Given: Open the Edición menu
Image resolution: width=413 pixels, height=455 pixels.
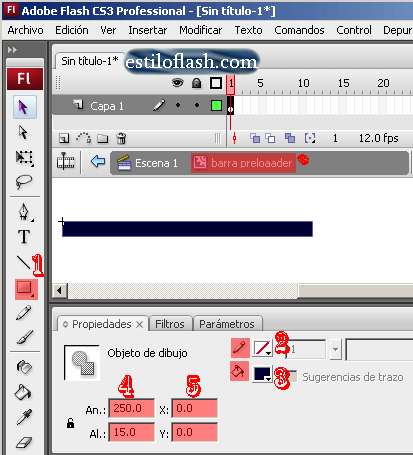Looking at the screenshot, I should (x=72, y=30).
